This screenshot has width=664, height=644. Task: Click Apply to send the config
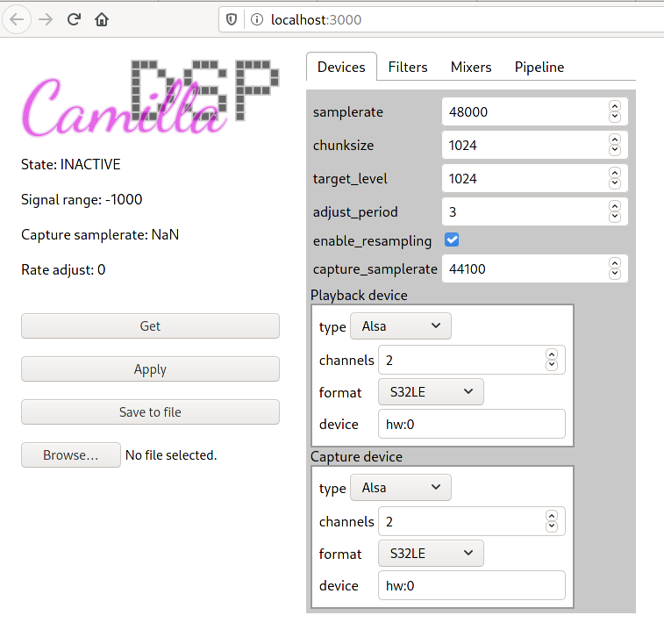point(150,369)
